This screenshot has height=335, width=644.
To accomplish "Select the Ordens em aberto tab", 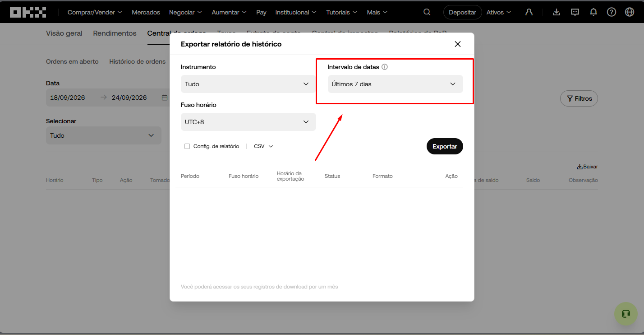I will (72, 61).
